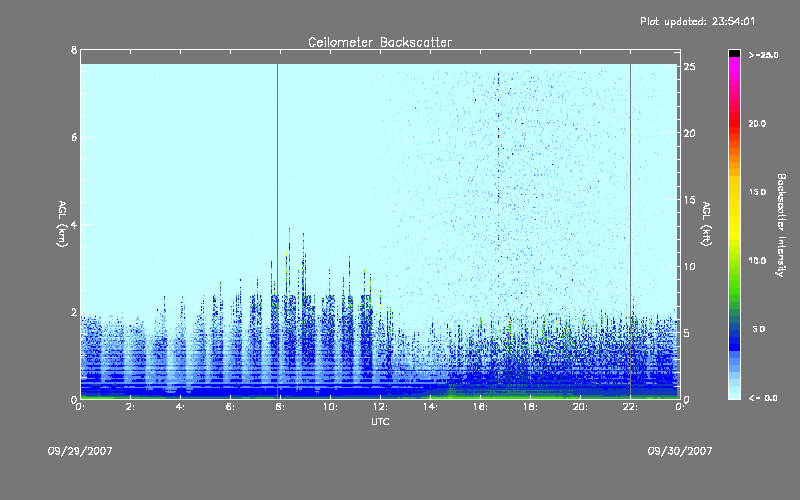Click the 5 kft tick on right axis
The width and height of the screenshot is (800, 500).
(x=687, y=333)
